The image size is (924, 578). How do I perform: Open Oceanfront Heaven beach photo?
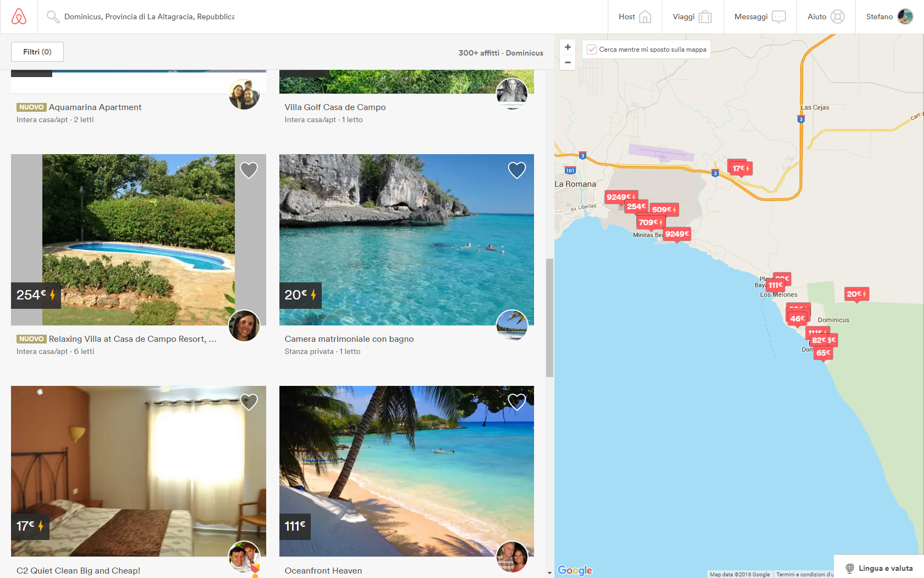(x=406, y=471)
